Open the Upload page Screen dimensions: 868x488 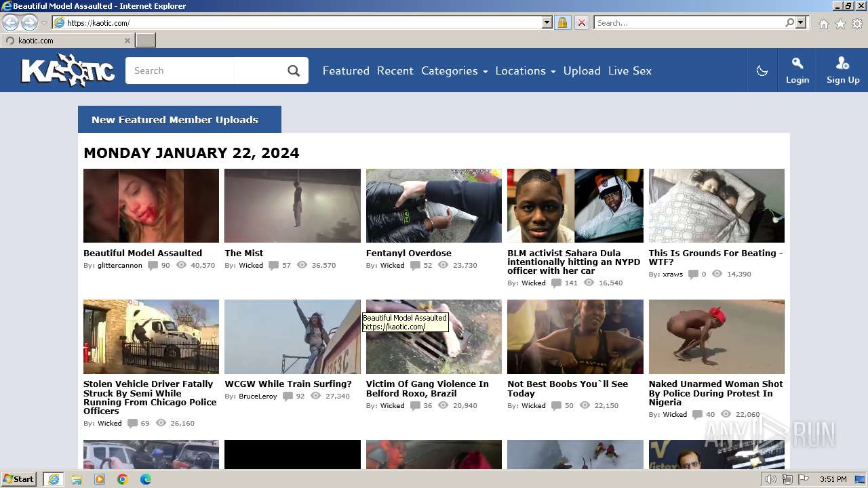coord(582,70)
